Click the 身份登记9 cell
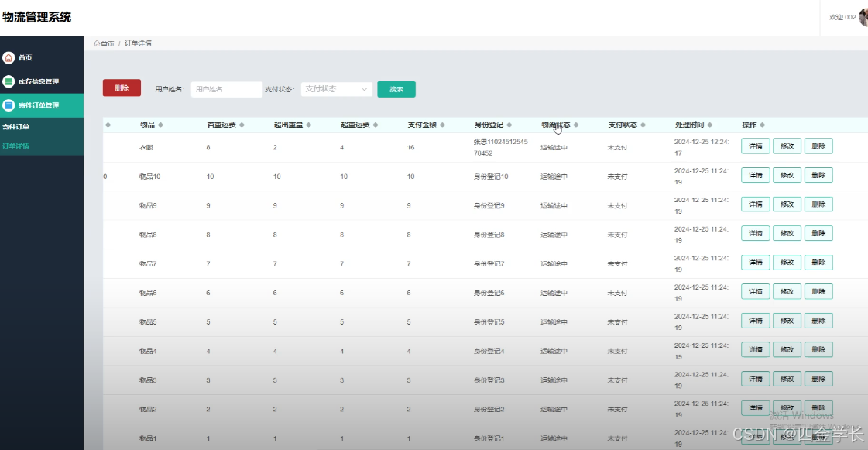The height and width of the screenshot is (450, 868). tap(489, 206)
